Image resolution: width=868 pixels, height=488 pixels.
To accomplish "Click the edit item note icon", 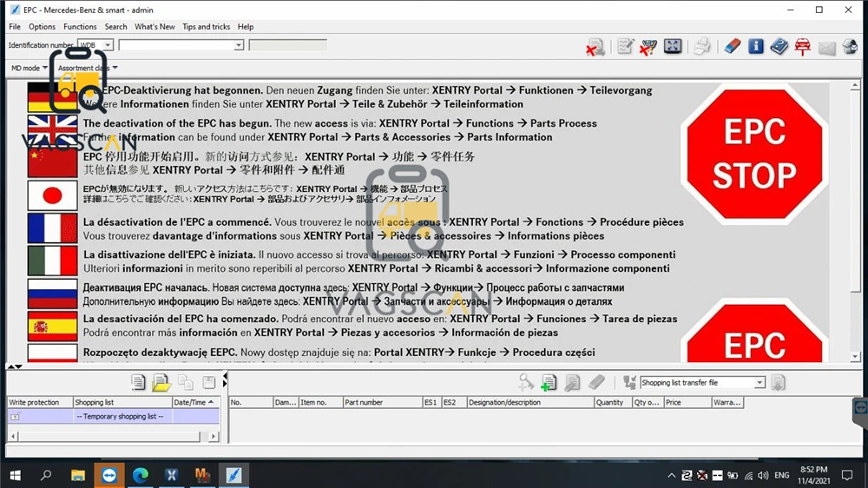I will 572,382.
